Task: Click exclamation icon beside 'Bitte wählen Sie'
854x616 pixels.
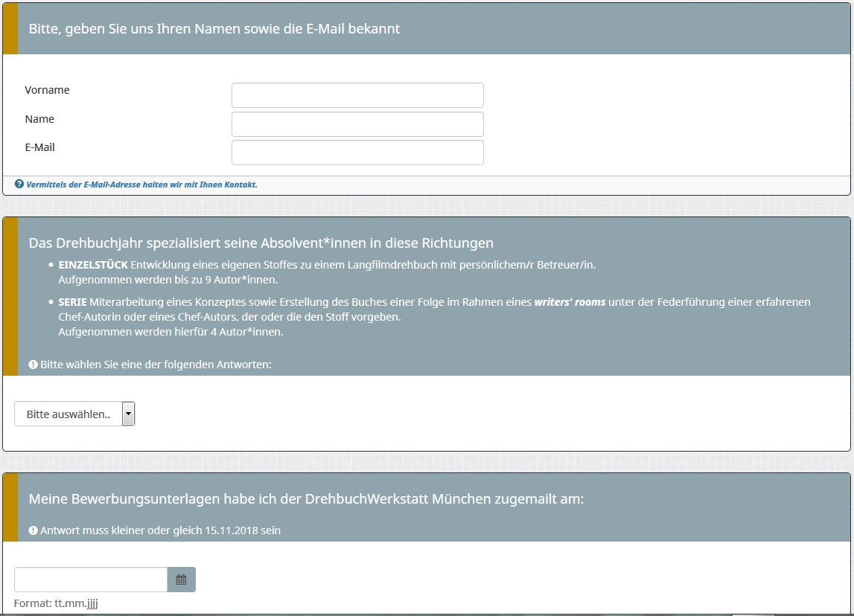Action: click(33, 365)
